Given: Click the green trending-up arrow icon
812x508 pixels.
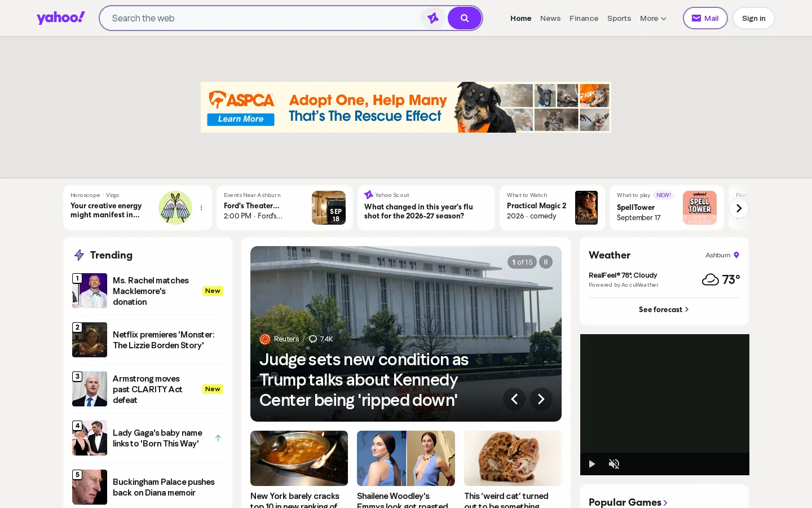Looking at the screenshot, I should pos(218,438).
